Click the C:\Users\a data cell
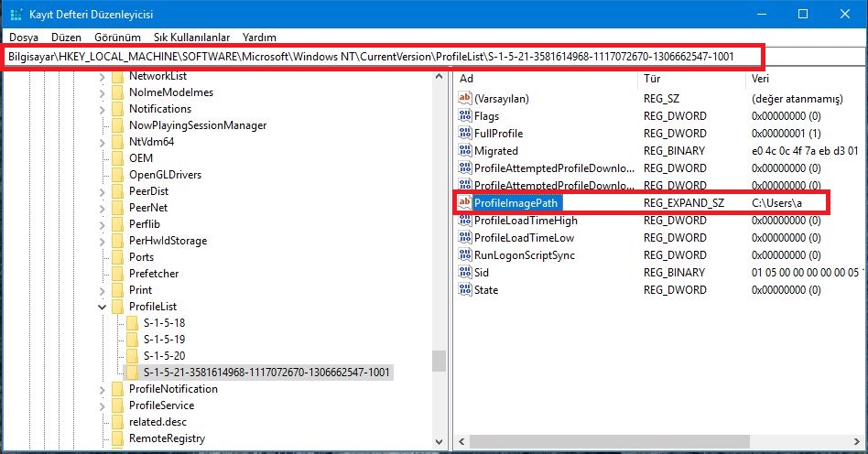Image resolution: width=868 pixels, height=454 pixels. (776, 203)
